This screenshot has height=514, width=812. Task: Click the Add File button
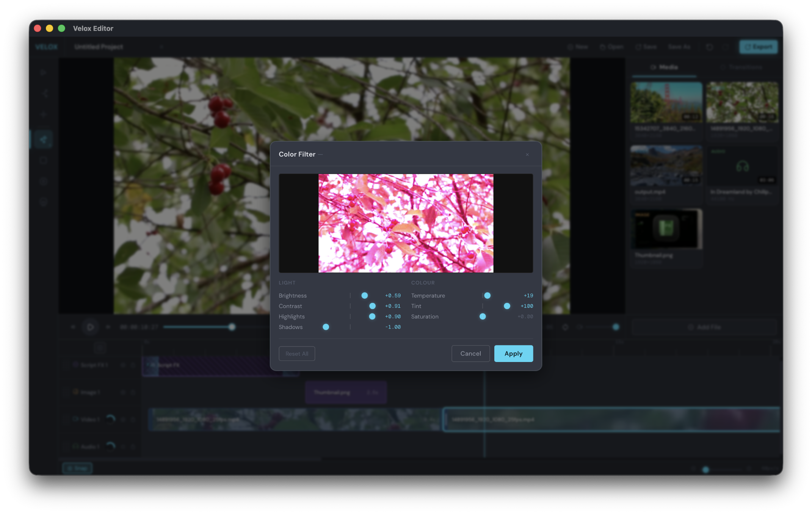tap(705, 328)
